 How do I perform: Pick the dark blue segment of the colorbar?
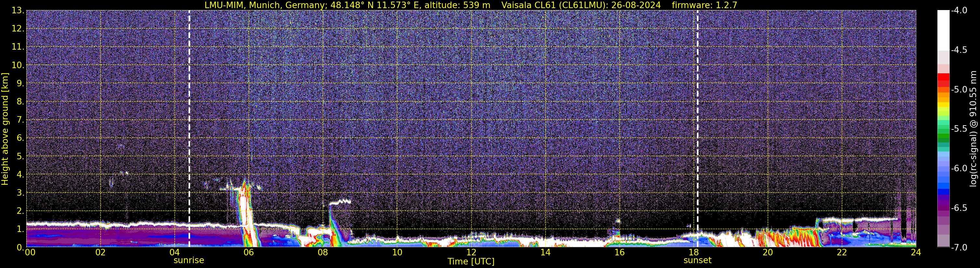click(943, 192)
